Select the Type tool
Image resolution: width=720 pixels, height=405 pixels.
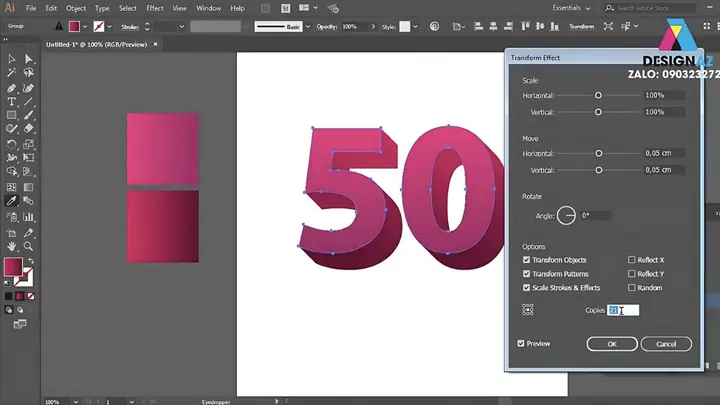click(x=11, y=101)
